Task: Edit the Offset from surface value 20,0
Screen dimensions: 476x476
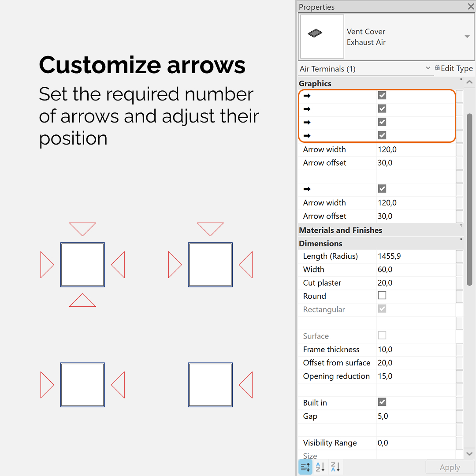Action: coord(416,363)
